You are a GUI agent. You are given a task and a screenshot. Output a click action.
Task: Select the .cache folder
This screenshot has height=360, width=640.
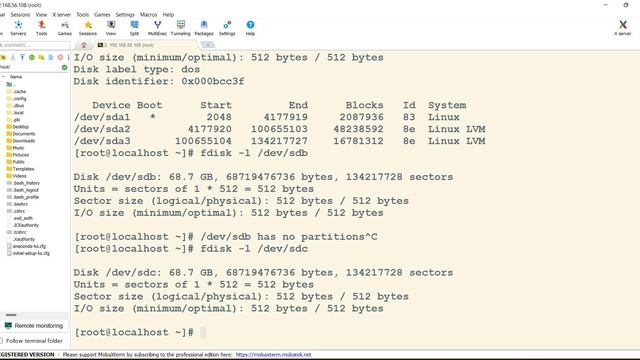(x=16, y=91)
